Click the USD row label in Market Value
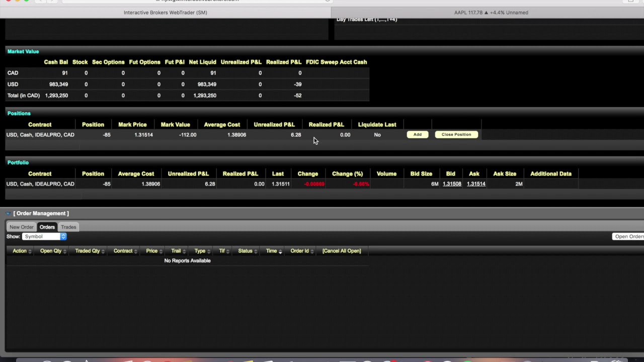Image resolution: width=644 pixels, height=362 pixels. coord(13,84)
